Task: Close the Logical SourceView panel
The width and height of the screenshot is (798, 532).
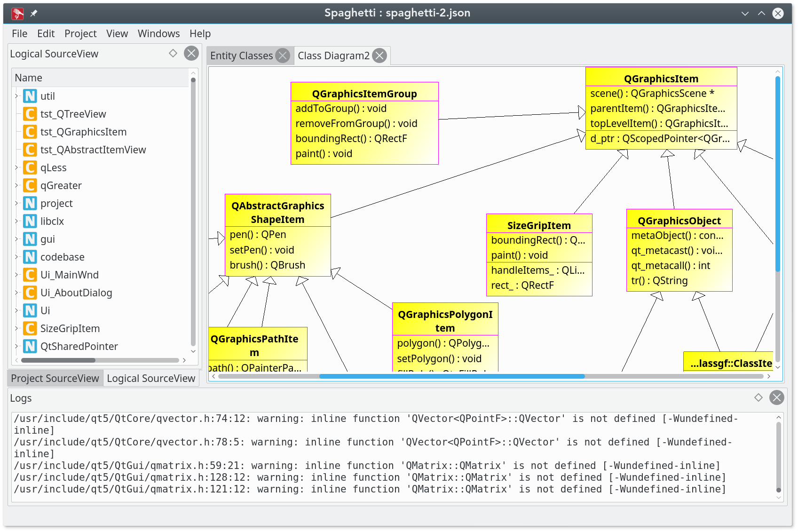Action: click(191, 53)
